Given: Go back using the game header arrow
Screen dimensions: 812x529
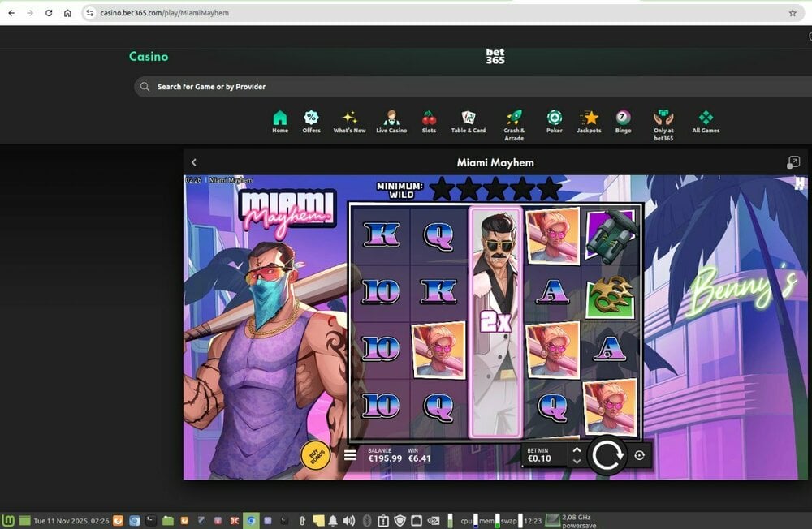Looking at the screenshot, I should [193, 162].
